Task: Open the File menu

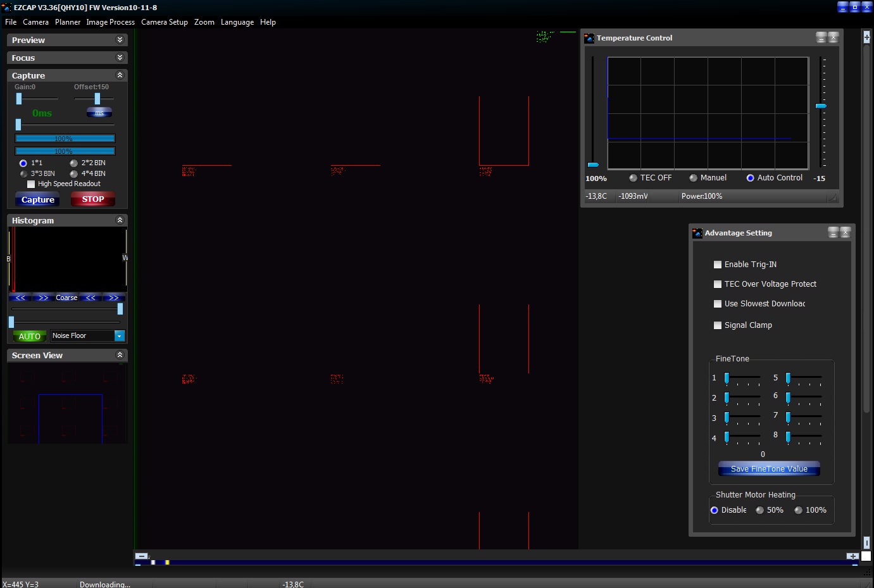Action: pos(11,22)
